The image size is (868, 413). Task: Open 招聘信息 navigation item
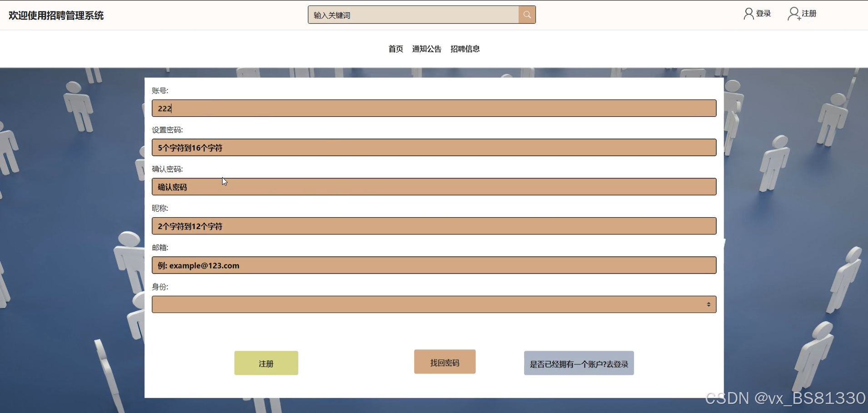point(465,49)
